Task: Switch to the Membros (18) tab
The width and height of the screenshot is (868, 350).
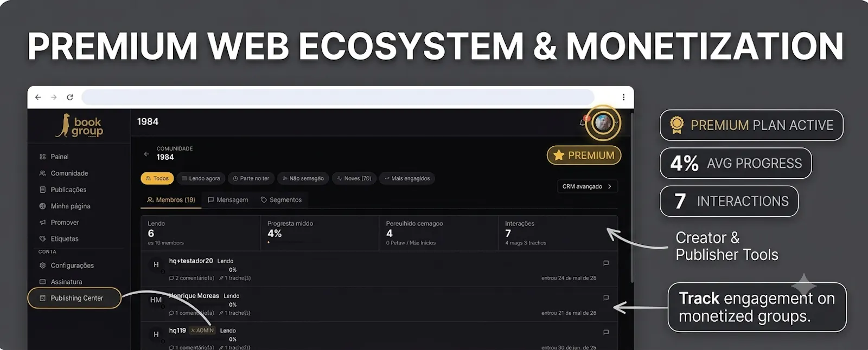Action: [x=171, y=200]
